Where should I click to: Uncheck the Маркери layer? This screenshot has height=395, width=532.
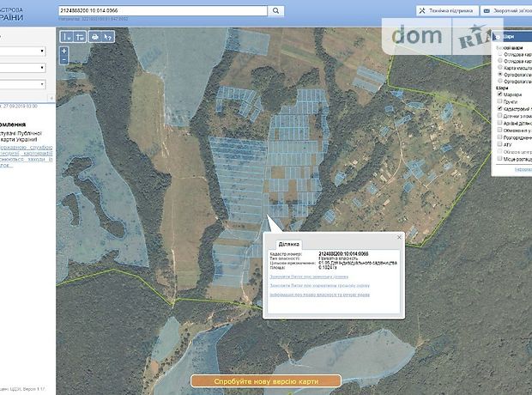499,94
